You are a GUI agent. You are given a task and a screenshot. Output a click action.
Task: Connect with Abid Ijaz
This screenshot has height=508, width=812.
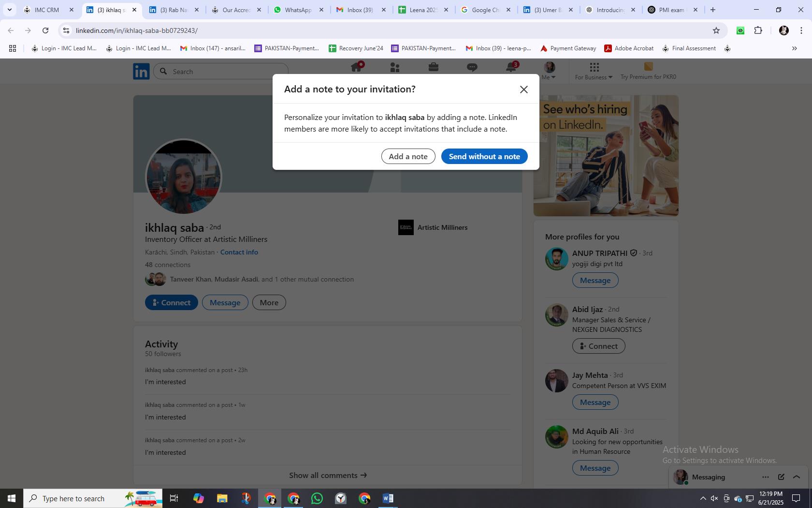[599, 346]
